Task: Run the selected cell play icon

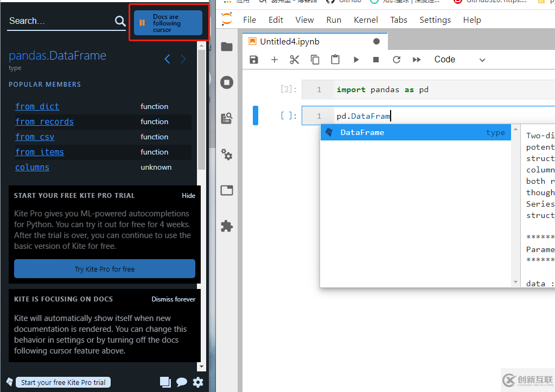Action: pyautogui.click(x=356, y=60)
